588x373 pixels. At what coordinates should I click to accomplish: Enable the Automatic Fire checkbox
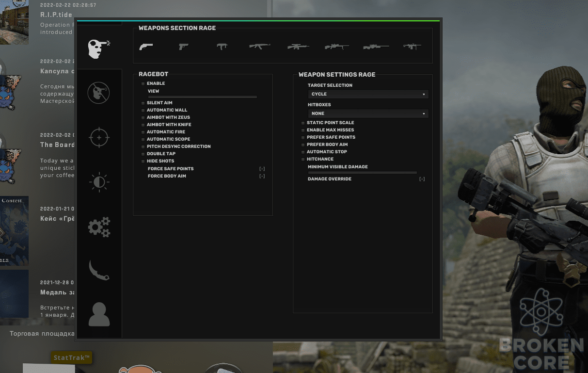(x=143, y=132)
